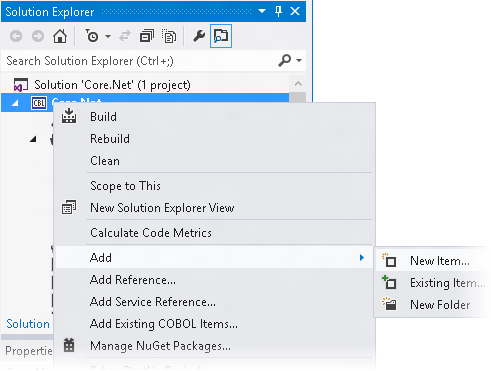Choose Rebuild from context menu
491x371 pixels.
[214, 139]
